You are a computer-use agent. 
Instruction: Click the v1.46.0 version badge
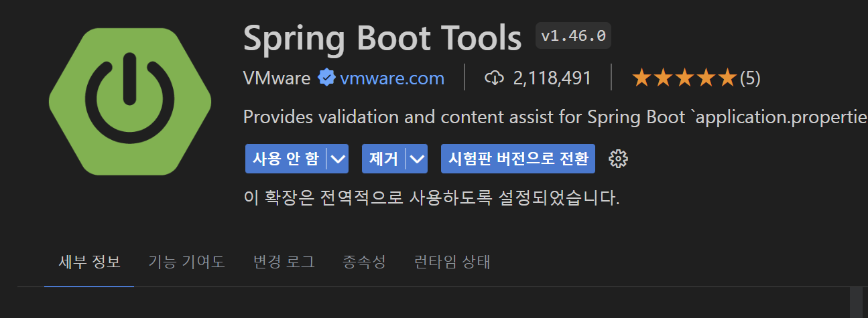573,36
